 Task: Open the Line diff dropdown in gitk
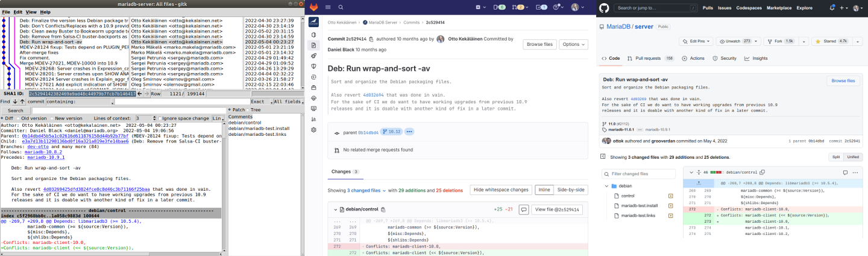pos(218,118)
